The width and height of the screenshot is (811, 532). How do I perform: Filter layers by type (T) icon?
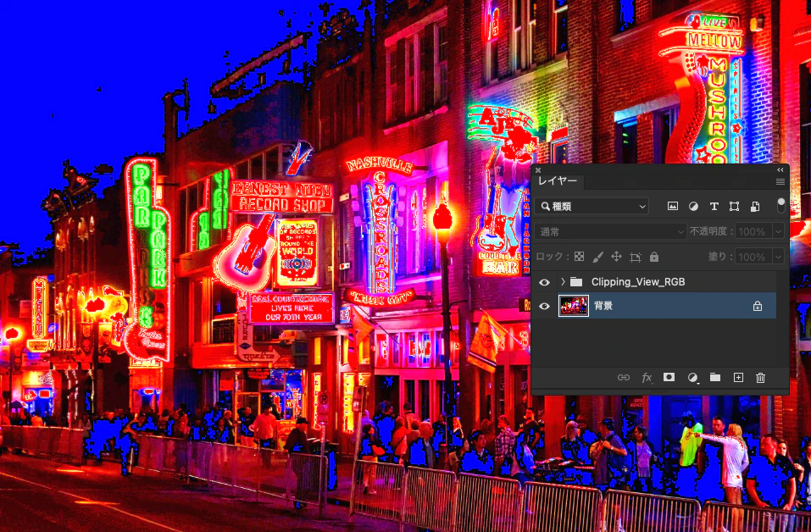714,207
